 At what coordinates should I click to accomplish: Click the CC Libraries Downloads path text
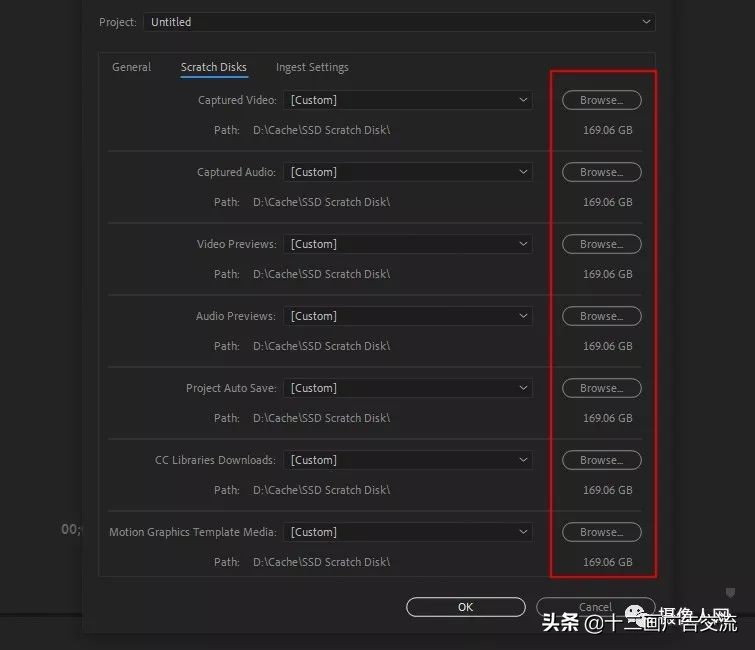pos(322,490)
